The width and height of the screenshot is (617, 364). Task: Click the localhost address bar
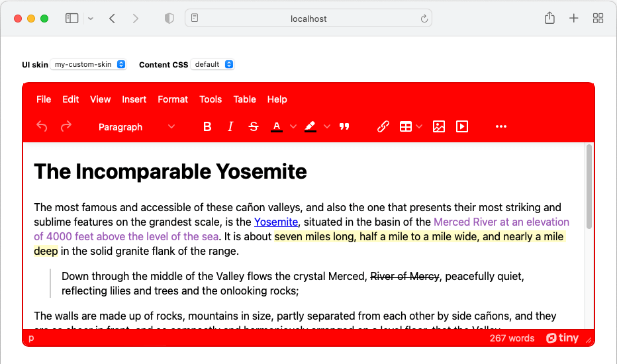pyautogui.click(x=308, y=19)
